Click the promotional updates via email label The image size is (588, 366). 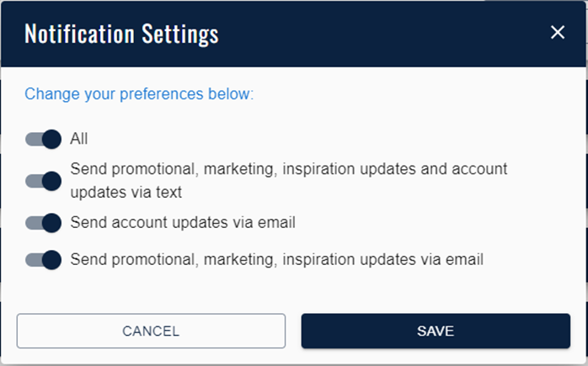click(277, 259)
